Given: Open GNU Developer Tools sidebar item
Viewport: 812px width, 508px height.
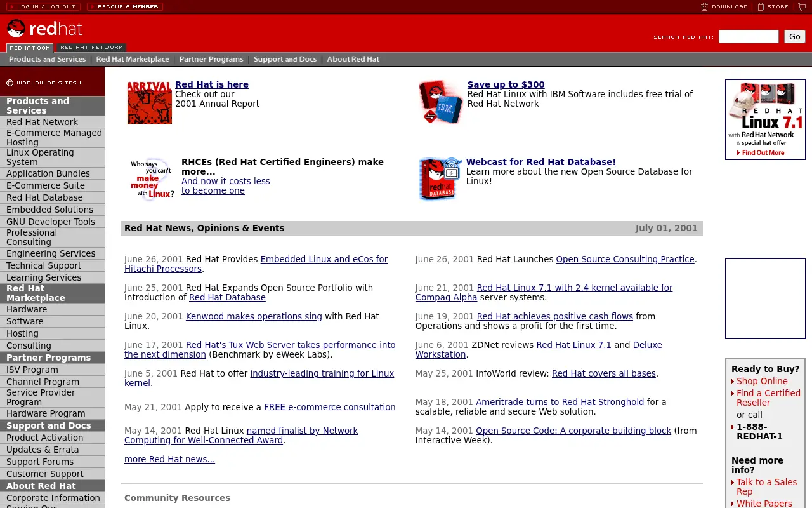Looking at the screenshot, I should 51,222.
